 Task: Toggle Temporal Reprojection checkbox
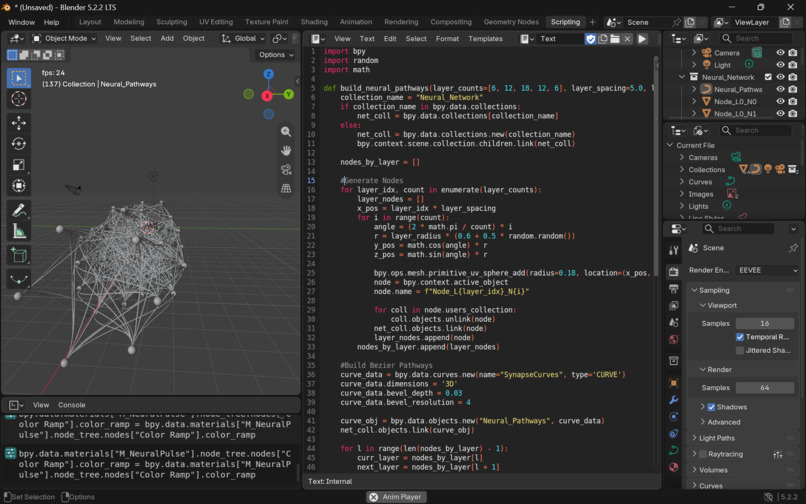[740, 337]
